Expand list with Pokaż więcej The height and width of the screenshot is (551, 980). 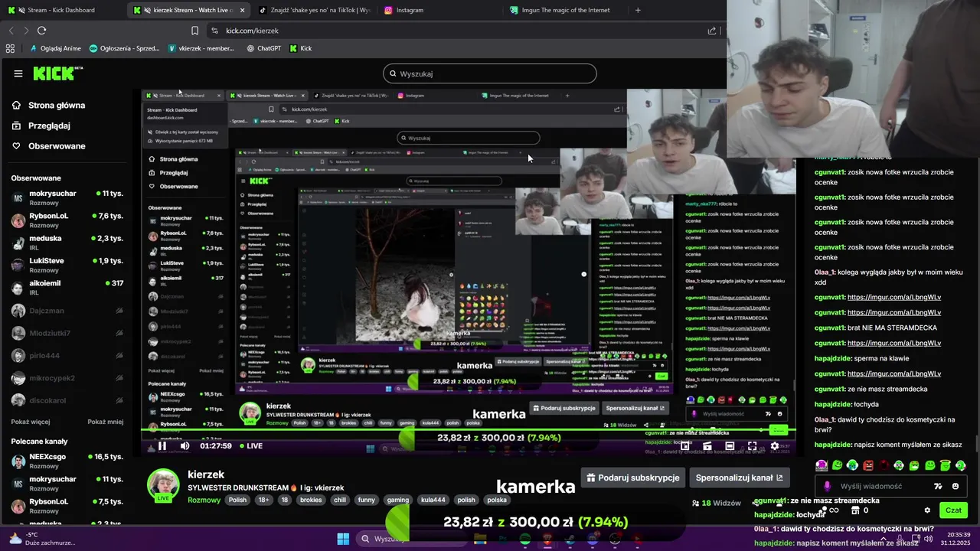pos(31,422)
